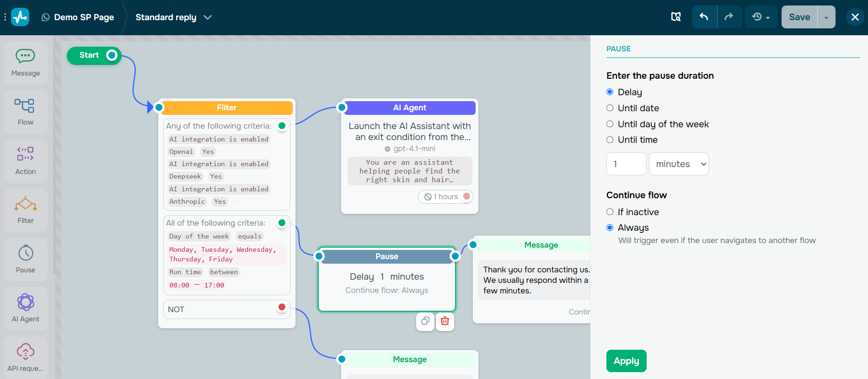Click the AI Agent 1 hours timeout connector
The height and width of the screenshot is (379, 868).
coord(466,196)
